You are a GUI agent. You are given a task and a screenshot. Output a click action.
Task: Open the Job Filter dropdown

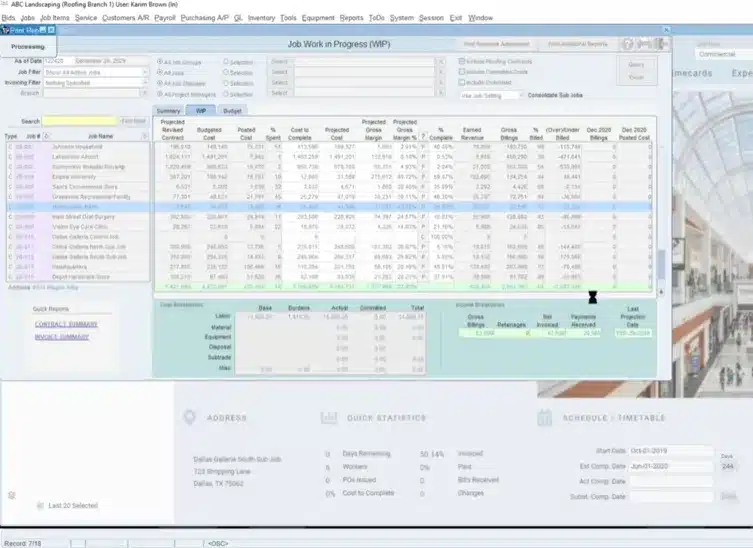[143, 72]
